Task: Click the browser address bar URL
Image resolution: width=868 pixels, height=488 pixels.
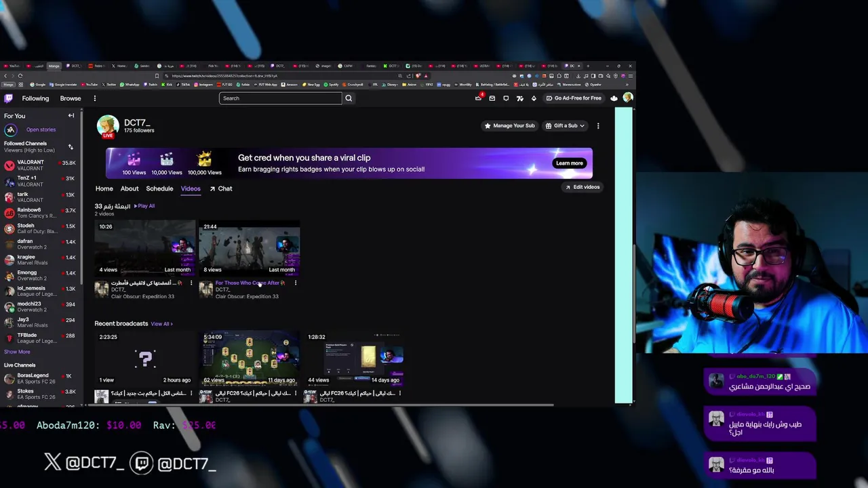Action: [224, 76]
